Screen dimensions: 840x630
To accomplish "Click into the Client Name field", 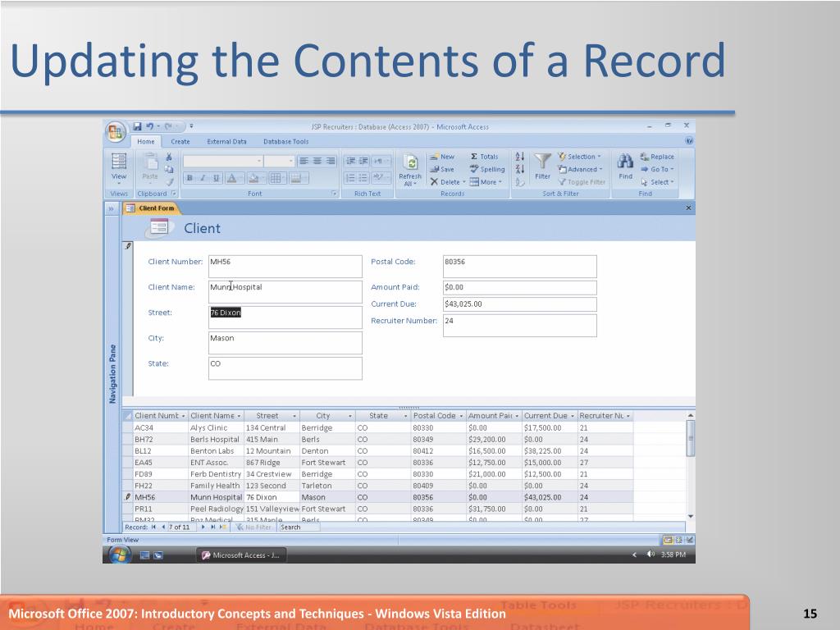I will pyautogui.click(x=285, y=292).
